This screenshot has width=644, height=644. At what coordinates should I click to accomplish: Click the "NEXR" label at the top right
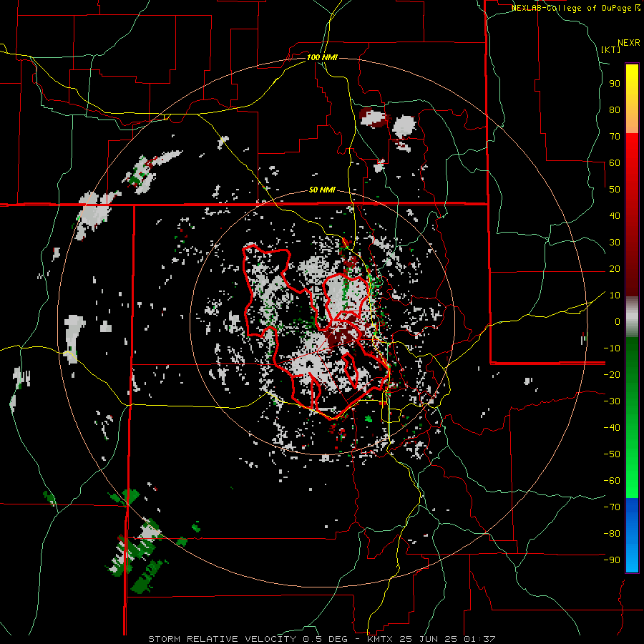(x=629, y=43)
